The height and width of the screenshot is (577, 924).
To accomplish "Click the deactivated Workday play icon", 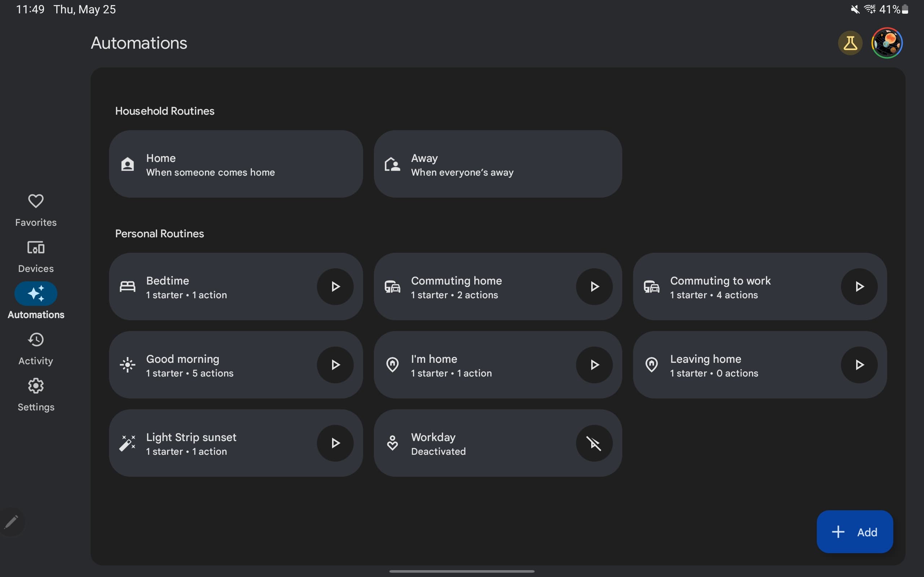I will pos(594,443).
